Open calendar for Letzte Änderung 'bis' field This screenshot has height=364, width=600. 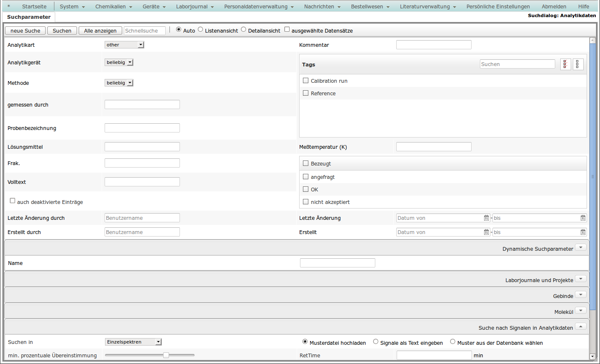583,218
